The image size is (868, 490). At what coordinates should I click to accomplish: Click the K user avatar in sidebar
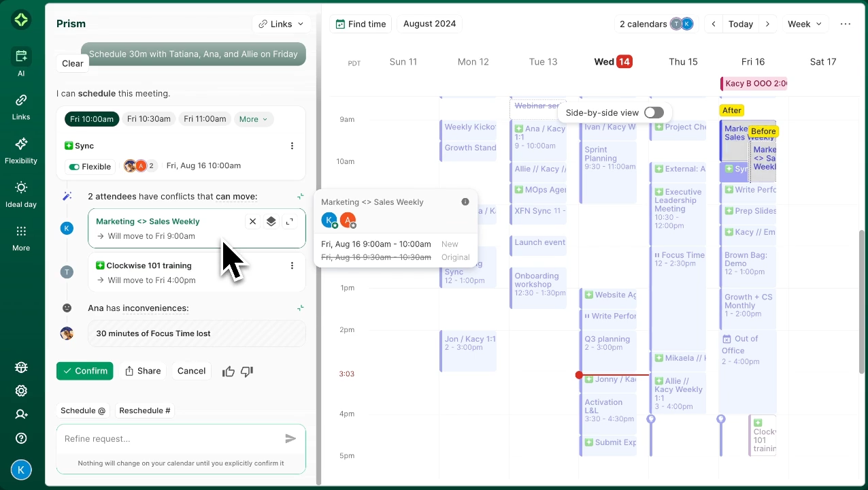pos(21,470)
